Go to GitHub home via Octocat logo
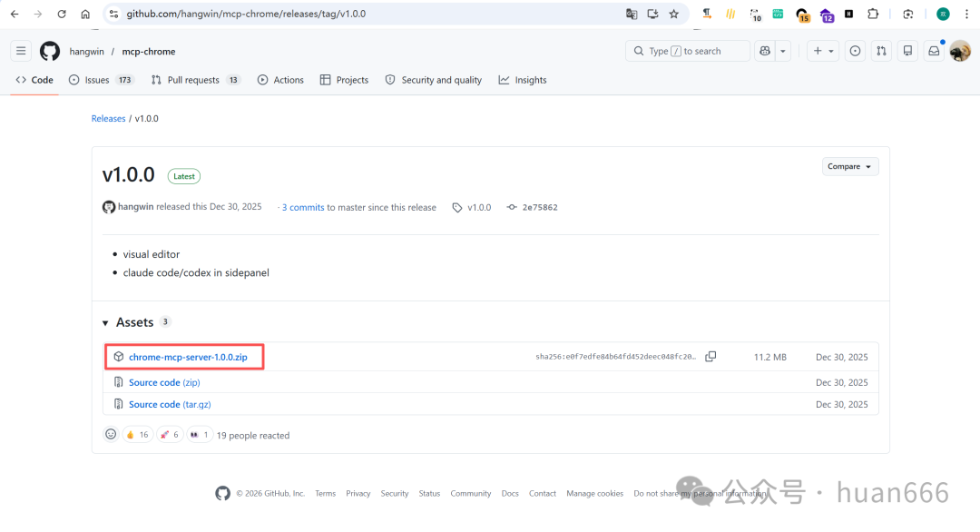 (50, 51)
